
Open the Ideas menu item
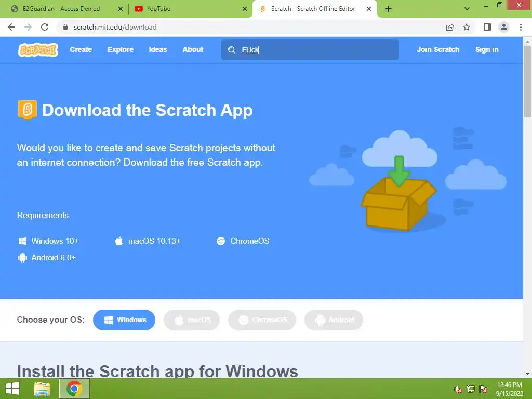tap(158, 49)
